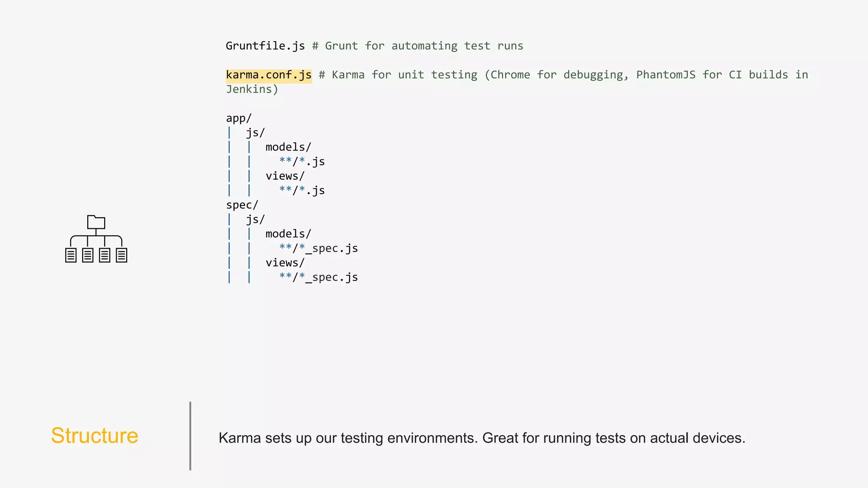Click the leftmost document in hierarchy icon
Viewport: 868px width, 488px height.
71,255
